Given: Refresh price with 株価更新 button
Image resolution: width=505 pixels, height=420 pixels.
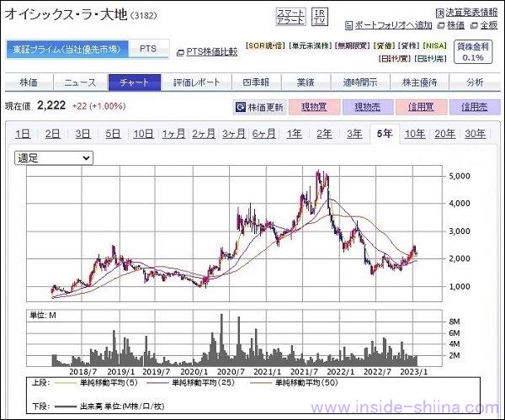Looking at the screenshot, I should (x=259, y=107).
